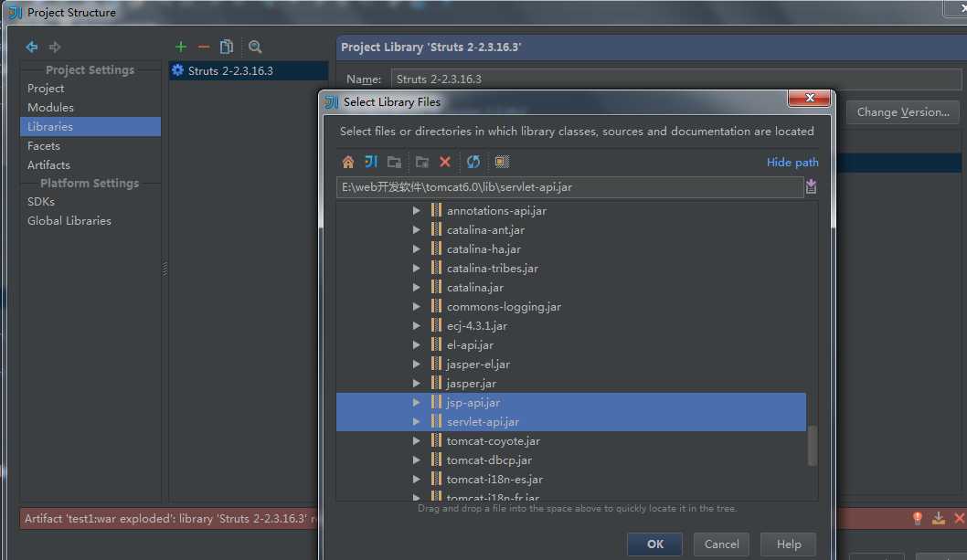The image size is (967, 560).
Task: Create a new folder in file chooser
Action: [422, 163]
